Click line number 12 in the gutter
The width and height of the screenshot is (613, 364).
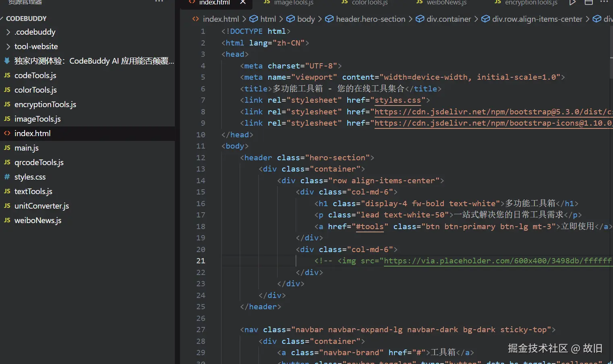click(201, 158)
